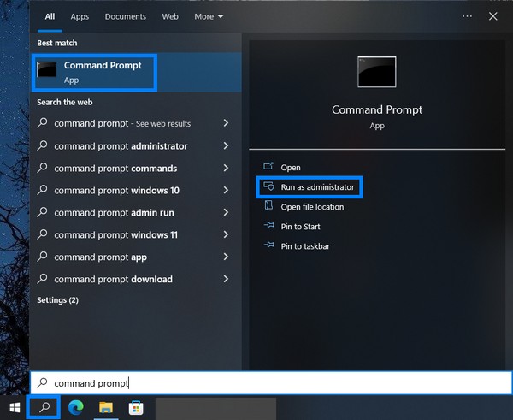The image size is (513, 420).
Task: Select Open file location
Action: (312, 207)
